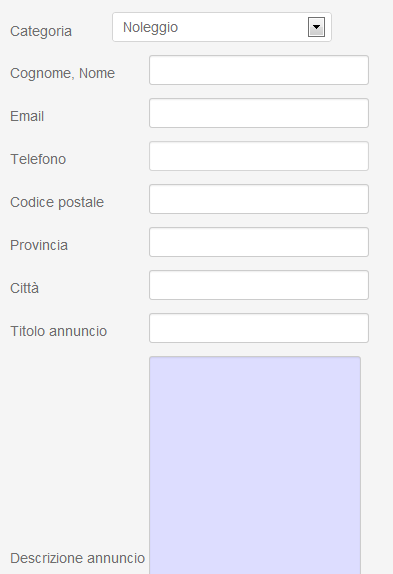
Task: Click inside the Descrizione annuncio text area
Action: tap(255, 465)
